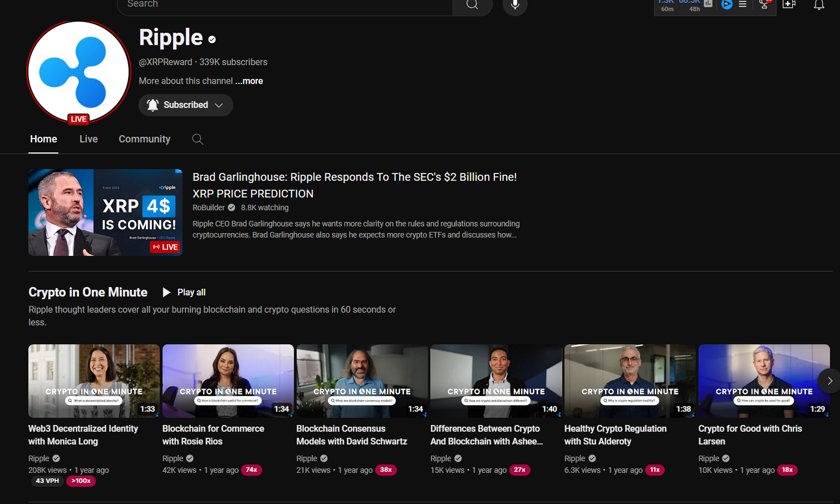Click the Search input field
840x504 pixels.
[x=285, y=5]
